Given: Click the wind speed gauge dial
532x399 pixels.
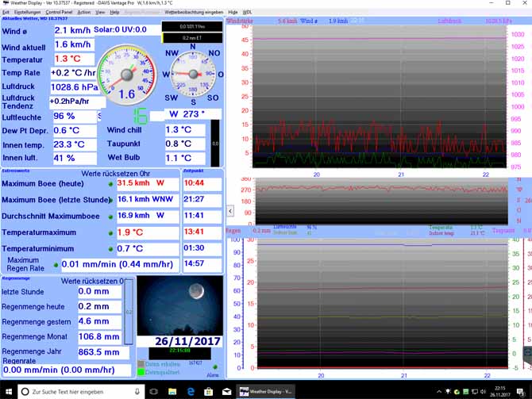Looking at the screenshot, I should tap(129, 75).
